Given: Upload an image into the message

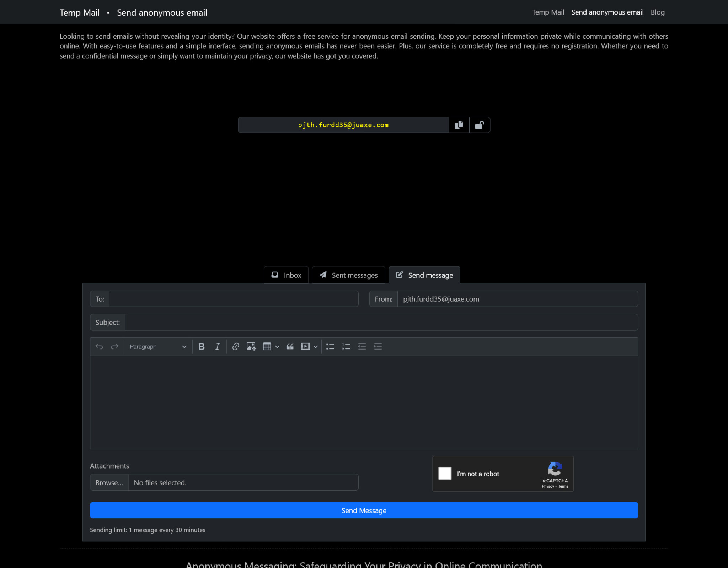Looking at the screenshot, I should point(251,346).
